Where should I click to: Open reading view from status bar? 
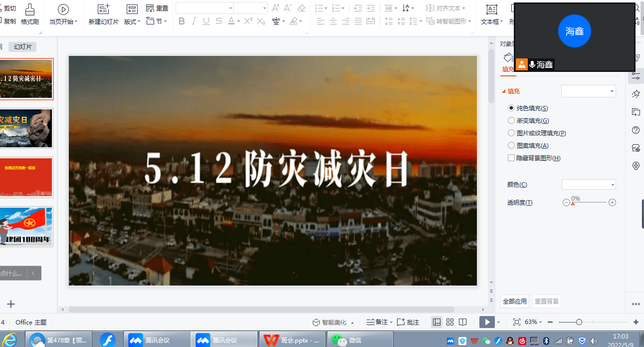[x=462, y=322]
